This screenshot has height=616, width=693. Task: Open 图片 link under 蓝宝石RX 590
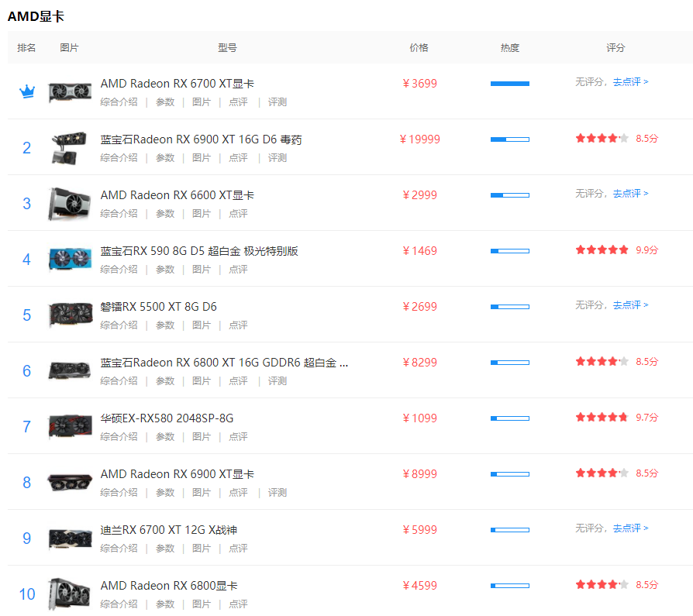pyautogui.click(x=202, y=269)
